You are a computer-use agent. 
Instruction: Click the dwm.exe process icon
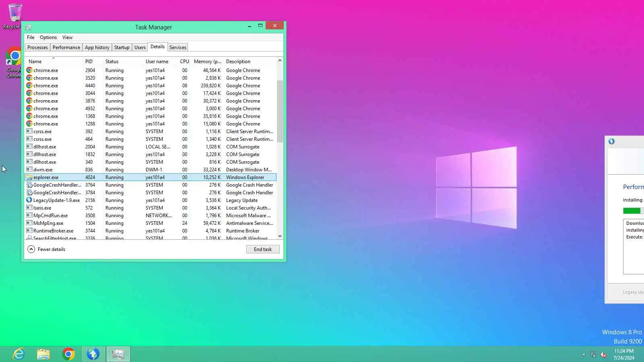tap(29, 170)
